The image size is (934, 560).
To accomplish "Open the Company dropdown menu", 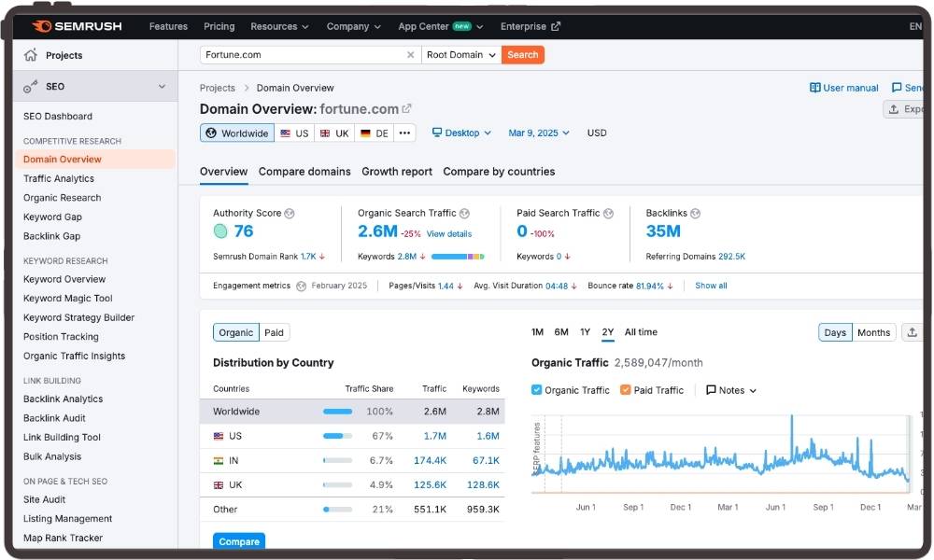I will 354,26.
